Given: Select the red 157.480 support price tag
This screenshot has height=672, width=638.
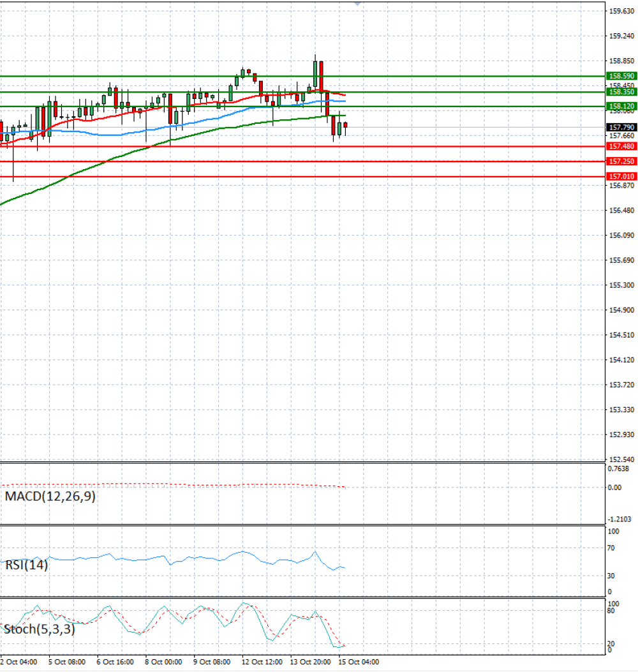Looking at the screenshot, I should tap(621, 146).
